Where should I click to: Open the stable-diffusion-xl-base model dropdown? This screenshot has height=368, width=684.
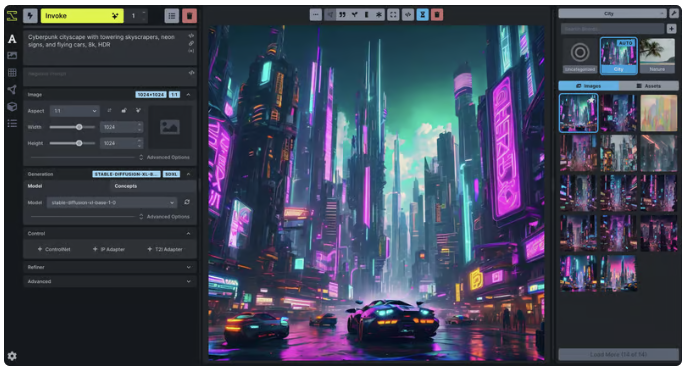pyautogui.click(x=112, y=203)
